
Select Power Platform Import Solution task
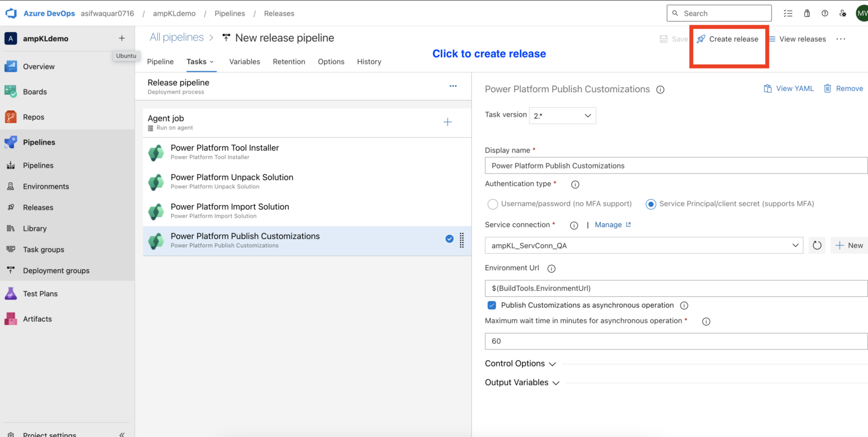click(307, 211)
